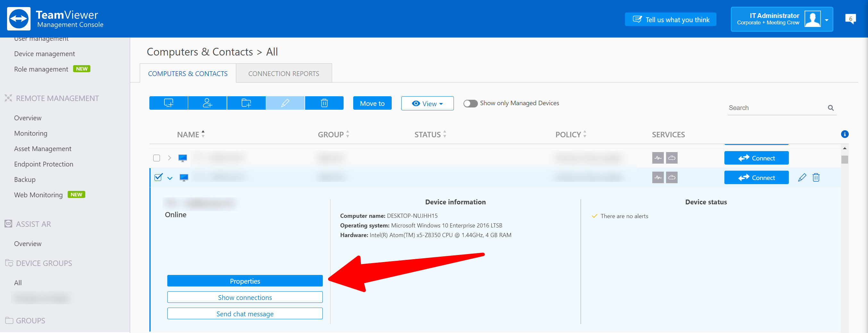The image size is (868, 333).
Task: Open Monitoring under Remote Management
Action: click(x=31, y=133)
